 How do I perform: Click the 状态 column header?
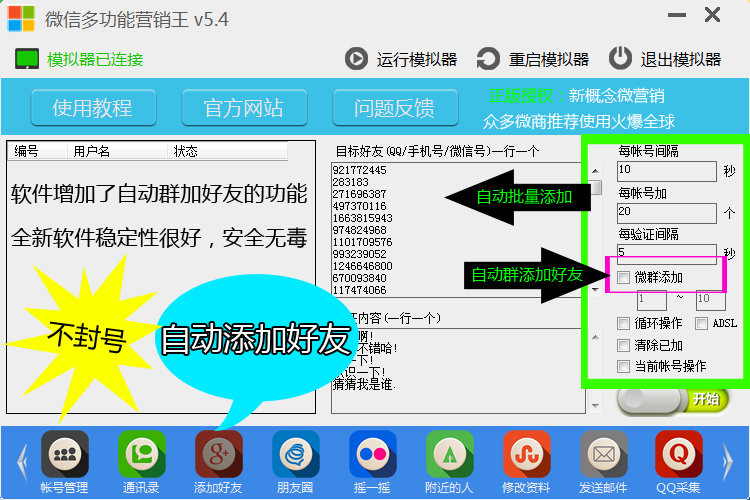227,151
